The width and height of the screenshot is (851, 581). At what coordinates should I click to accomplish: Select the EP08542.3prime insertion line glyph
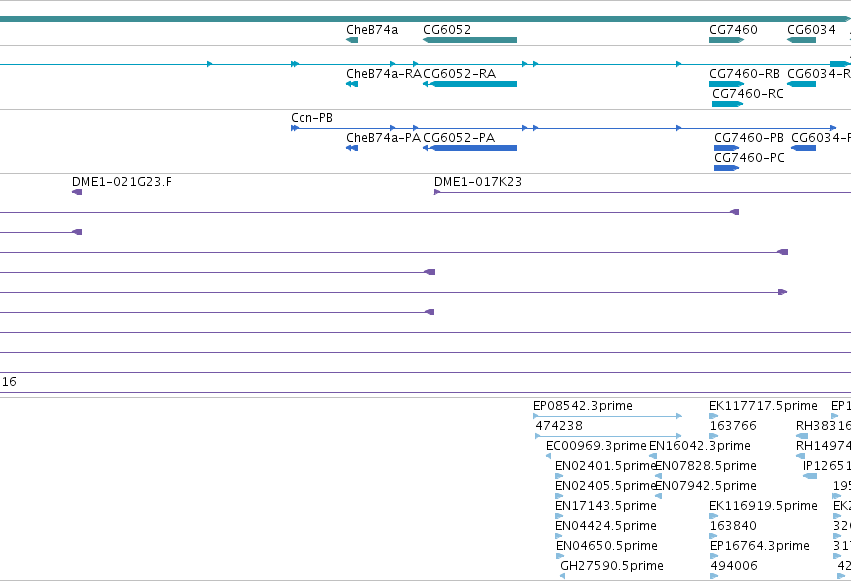[x=608, y=416]
